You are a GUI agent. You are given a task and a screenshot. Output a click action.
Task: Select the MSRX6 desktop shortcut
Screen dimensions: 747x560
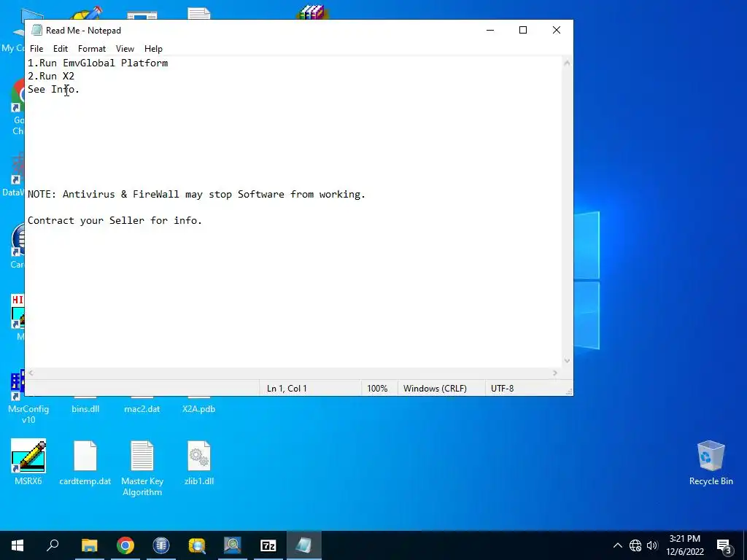click(x=28, y=462)
